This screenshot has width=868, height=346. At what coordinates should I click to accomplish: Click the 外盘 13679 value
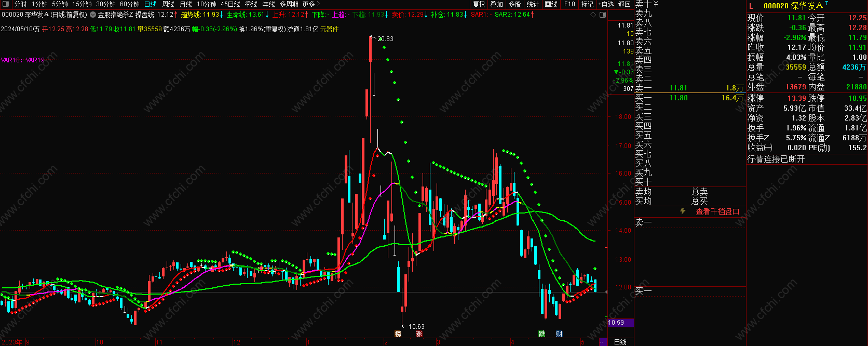click(796, 87)
